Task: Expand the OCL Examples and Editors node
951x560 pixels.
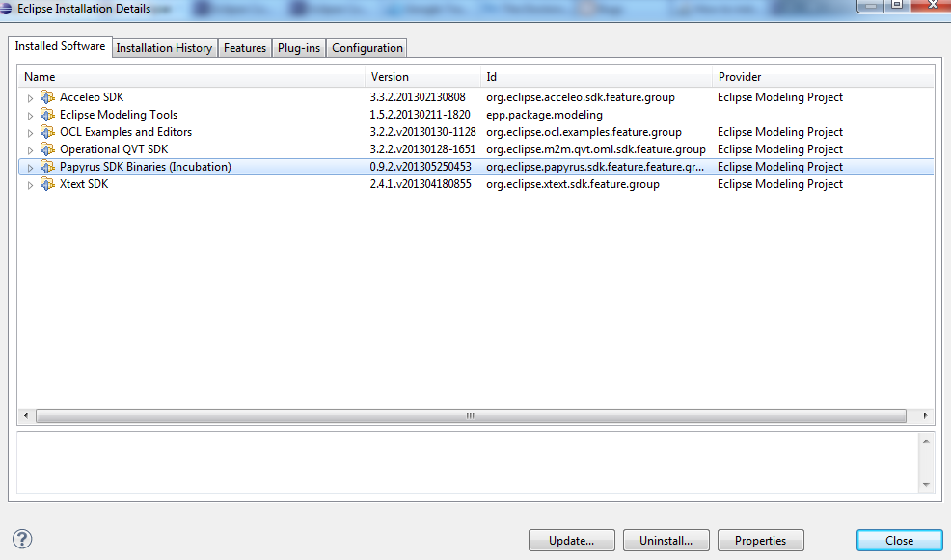Action: coord(30,133)
